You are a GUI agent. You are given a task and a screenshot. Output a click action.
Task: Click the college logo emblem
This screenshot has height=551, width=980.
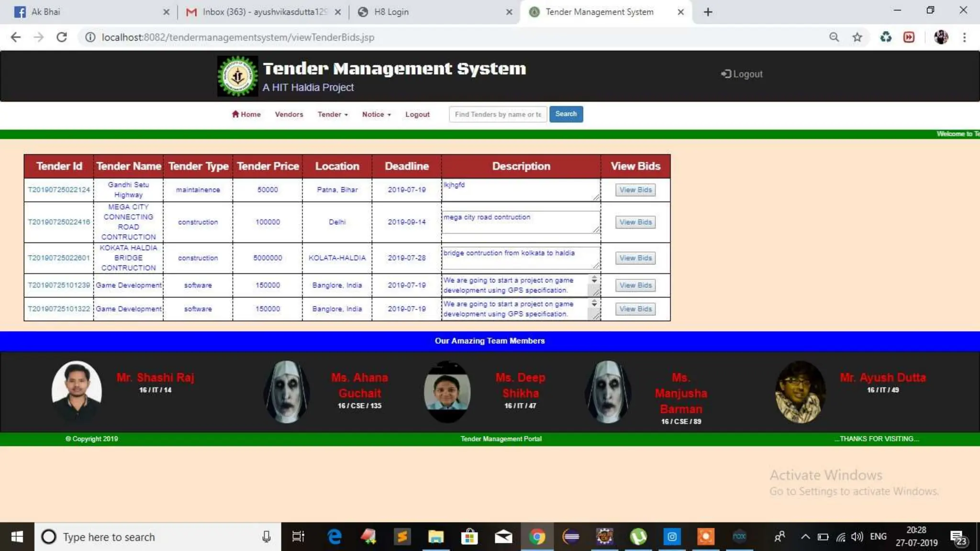[237, 76]
